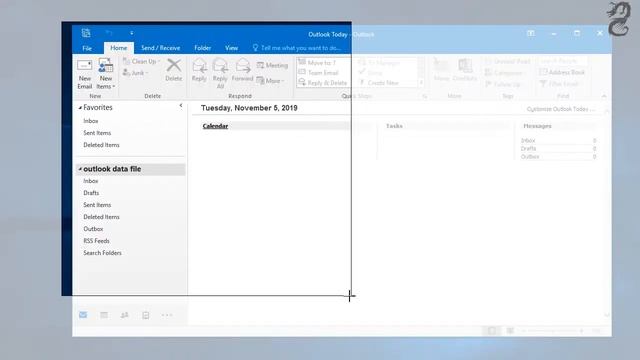640x360 pixels.
Task: Open Sent Items under Favorites
Action: (97, 133)
